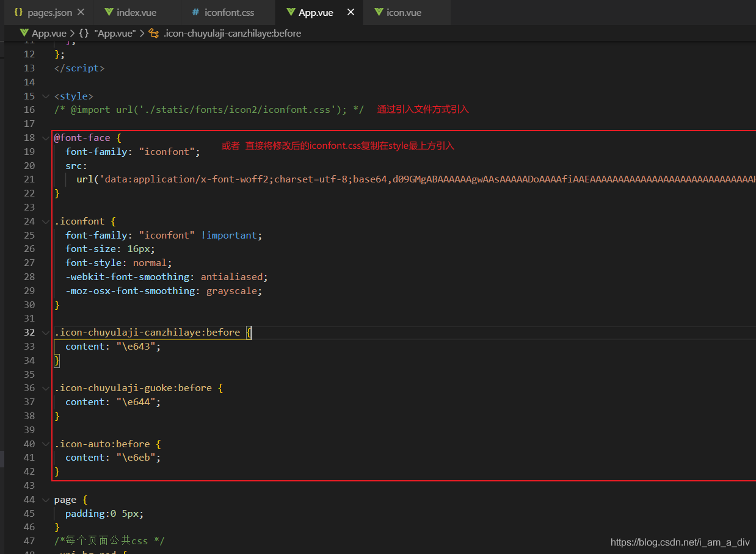Click line number 32 in the gutter

[x=29, y=333]
